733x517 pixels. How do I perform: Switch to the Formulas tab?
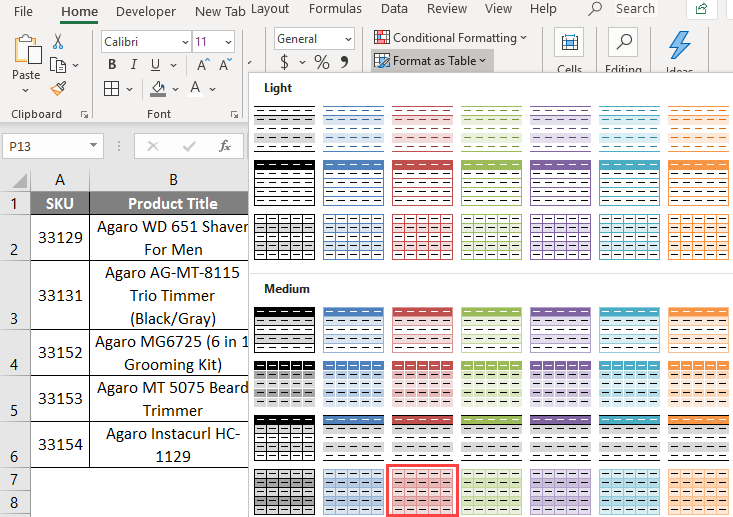[335, 8]
